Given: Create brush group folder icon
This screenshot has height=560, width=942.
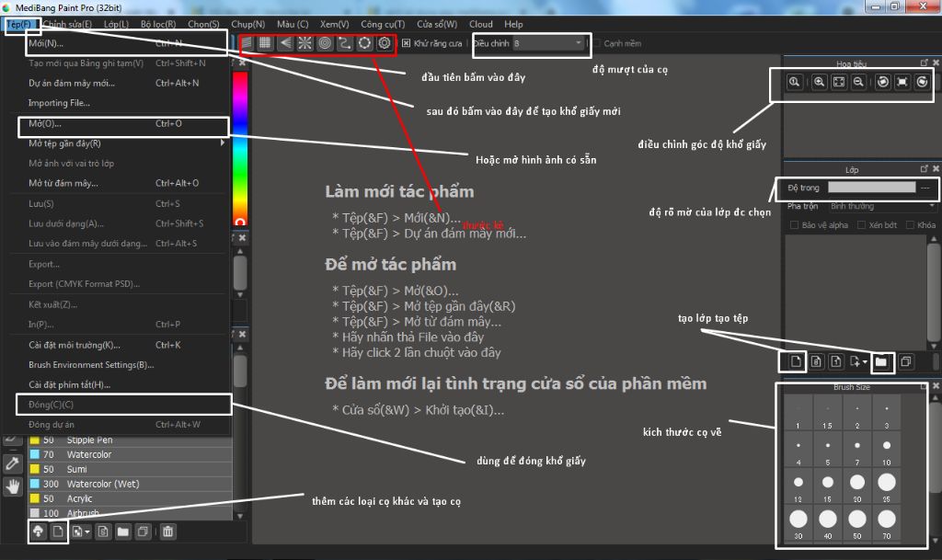Looking at the screenshot, I should pos(123,531).
